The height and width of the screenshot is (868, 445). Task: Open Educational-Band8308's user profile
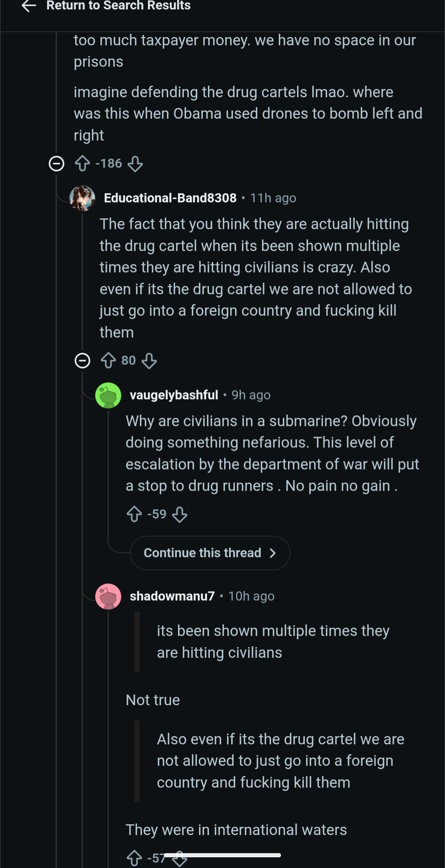point(170,198)
